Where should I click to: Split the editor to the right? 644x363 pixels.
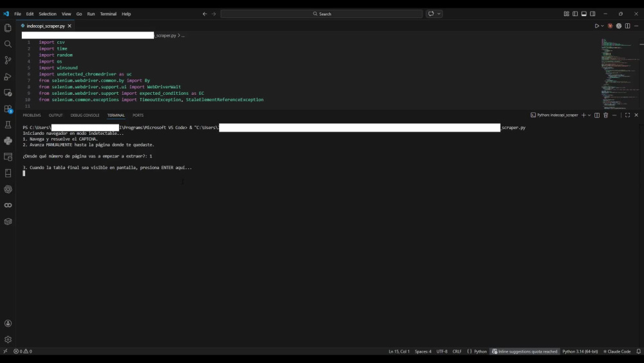click(x=627, y=26)
